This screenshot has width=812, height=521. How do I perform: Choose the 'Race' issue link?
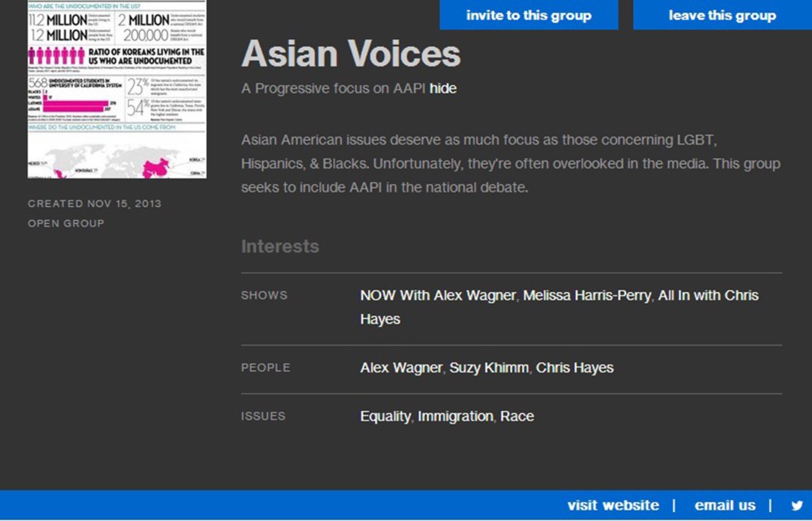(516, 416)
